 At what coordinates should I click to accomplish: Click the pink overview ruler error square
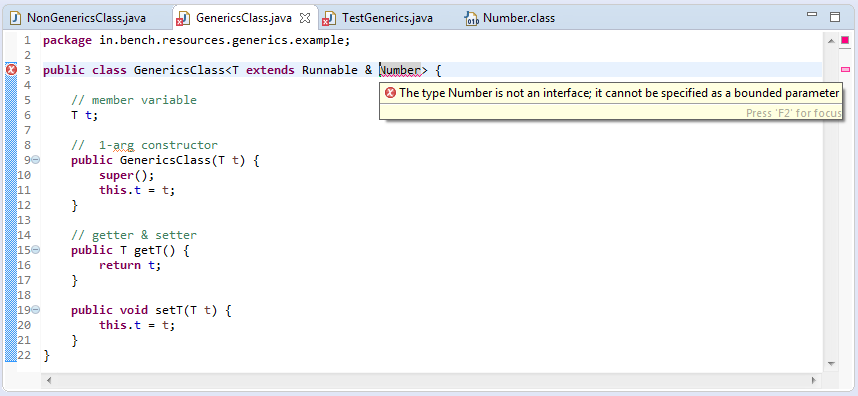845,39
